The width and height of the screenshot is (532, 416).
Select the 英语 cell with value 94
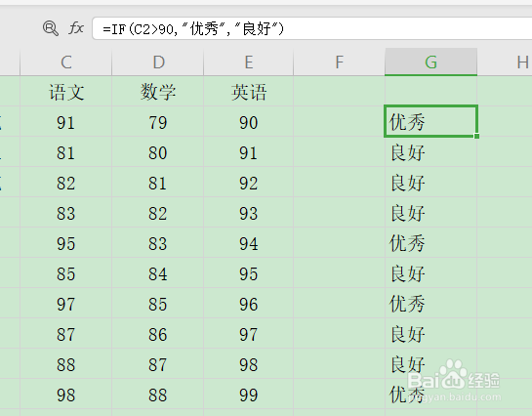[x=248, y=242]
